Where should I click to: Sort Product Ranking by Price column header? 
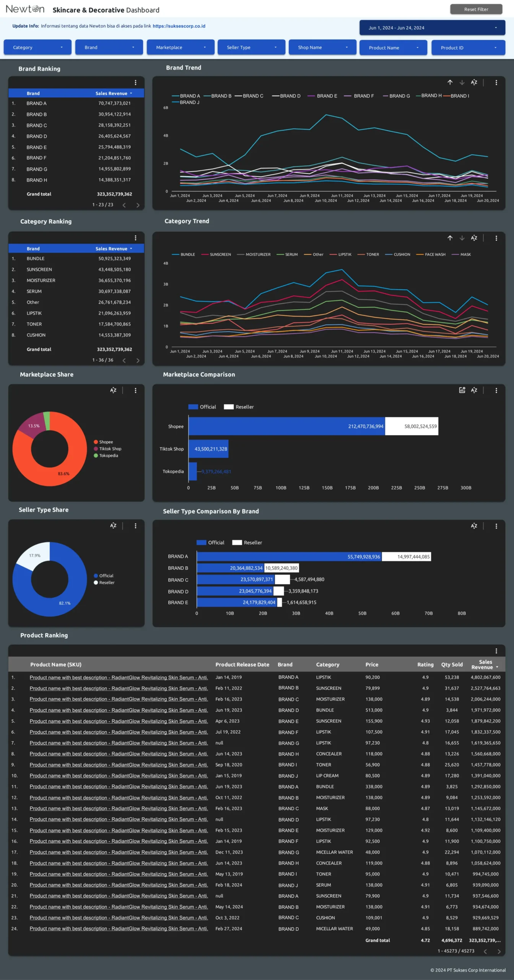coord(371,665)
